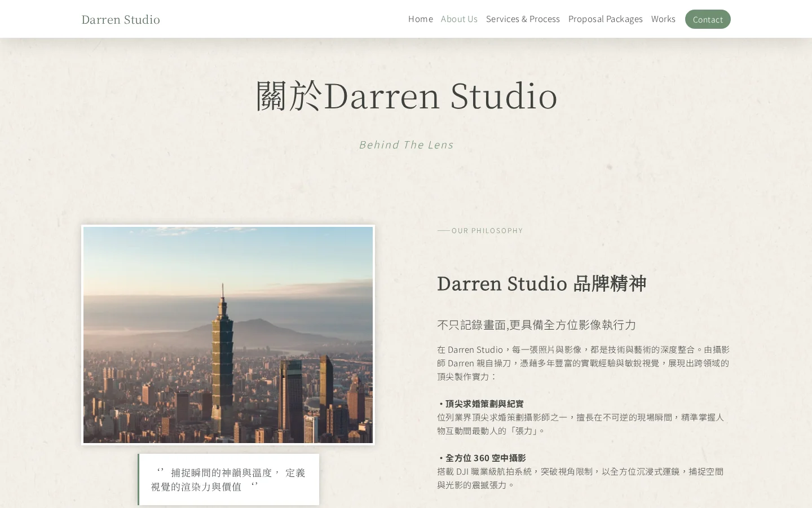Go to Services & Process page
The width and height of the screenshot is (812, 508).
(523, 19)
